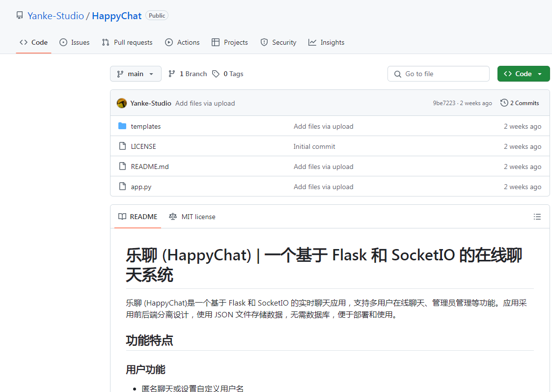Select the README tab
The width and height of the screenshot is (552, 392).
coord(138,217)
